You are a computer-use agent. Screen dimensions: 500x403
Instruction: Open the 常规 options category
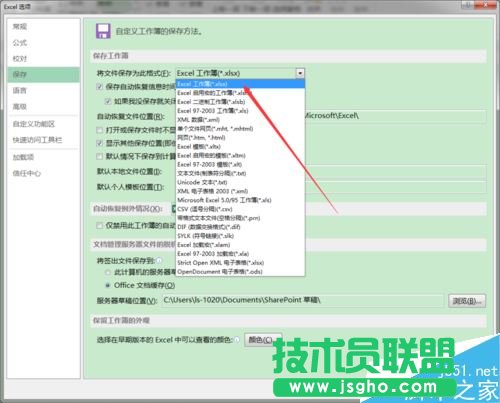pyautogui.click(x=20, y=27)
